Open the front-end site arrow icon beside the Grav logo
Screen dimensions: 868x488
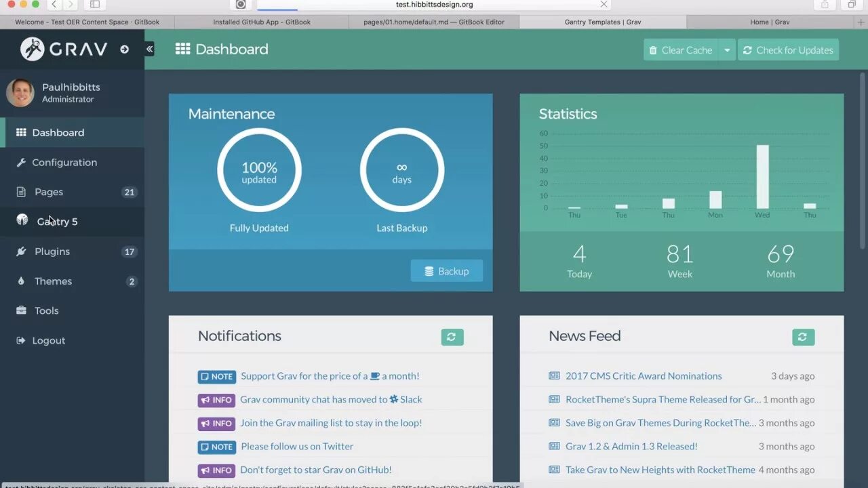tap(124, 49)
